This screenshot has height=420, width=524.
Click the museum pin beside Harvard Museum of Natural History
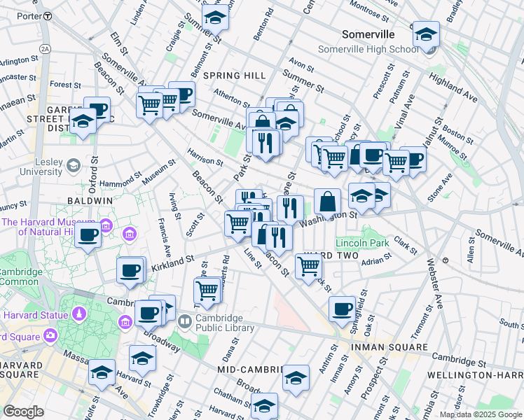[x=106, y=225]
